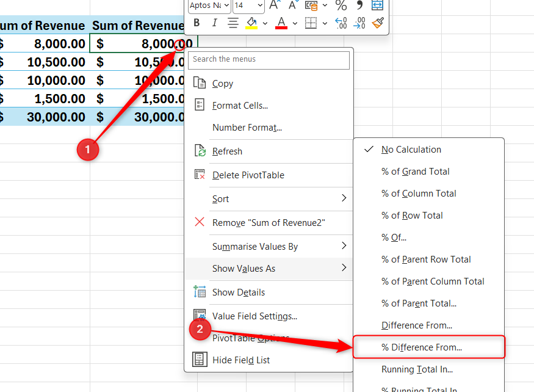The height and width of the screenshot is (392, 534).
Task: Choose % of Parent Row Total
Action: 429,260
